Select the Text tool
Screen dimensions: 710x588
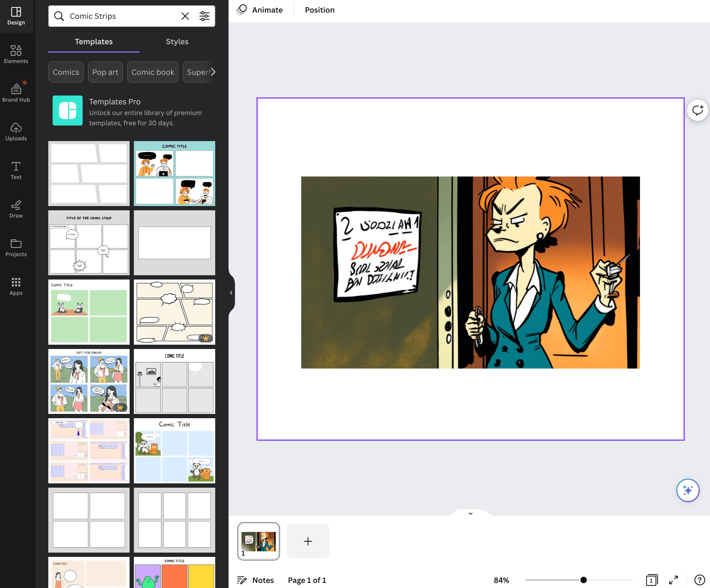coord(16,170)
